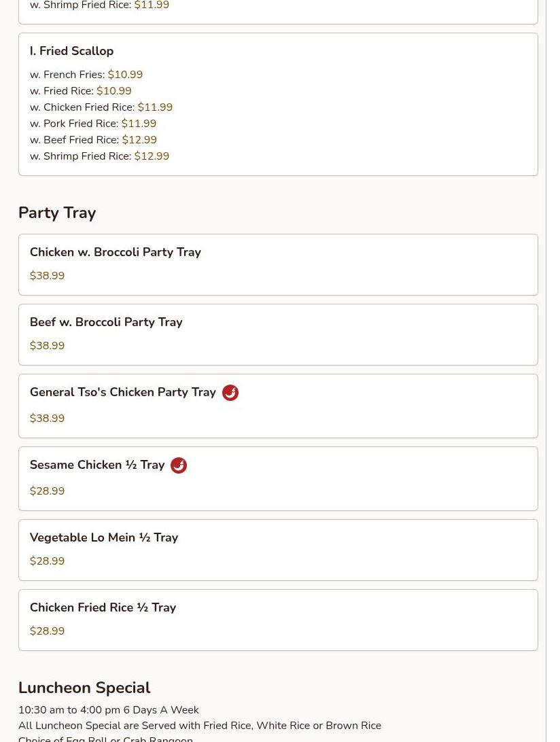Select Fried Scallop w. Fried Rice option
Image resolution: width=560 pixels, height=742 pixels.
click(x=80, y=91)
